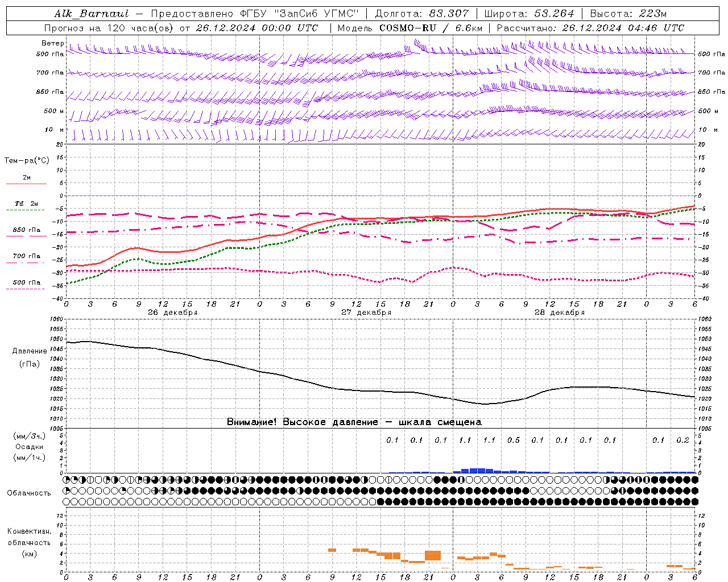
Task: Click '700 гПа' entry in the temperature legend
Action: tap(27, 256)
